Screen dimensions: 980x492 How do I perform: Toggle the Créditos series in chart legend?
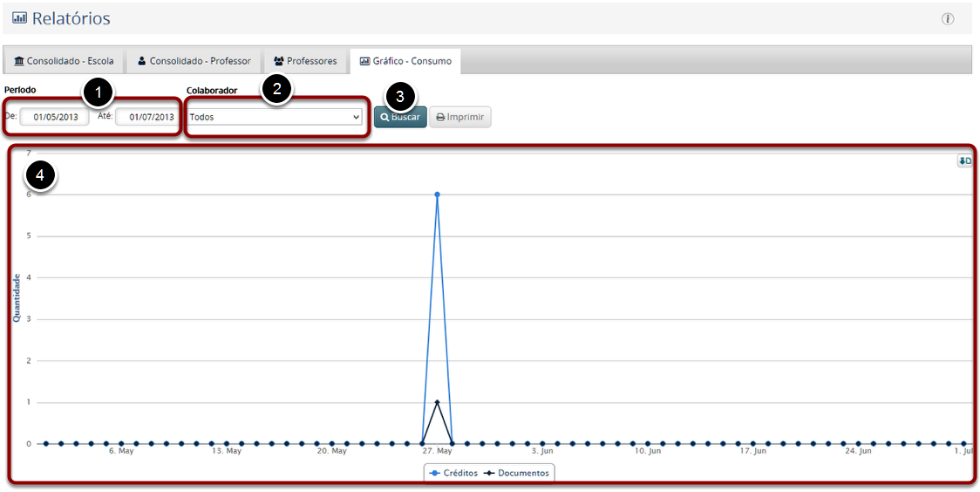click(453, 473)
